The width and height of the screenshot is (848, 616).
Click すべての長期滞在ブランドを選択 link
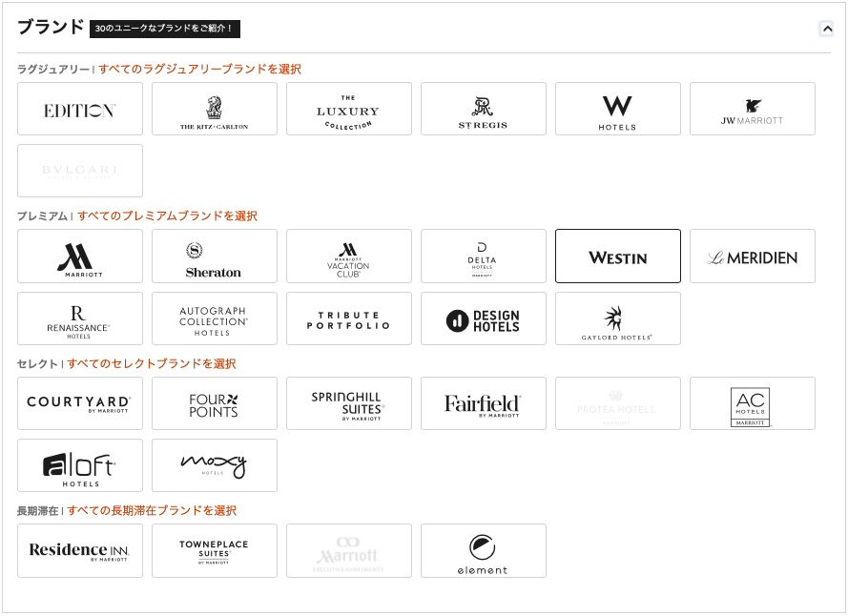click(x=152, y=511)
